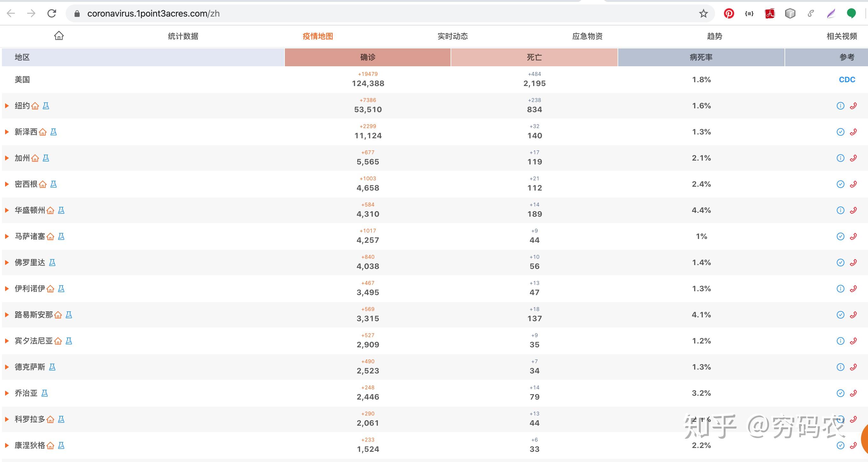Click the info icon in the 宾夕法尼亚 row
The image size is (868, 462).
(840, 341)
